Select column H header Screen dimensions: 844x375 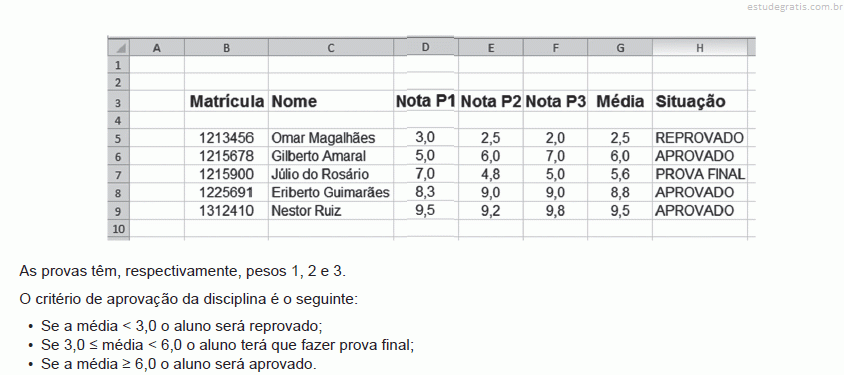699,48
